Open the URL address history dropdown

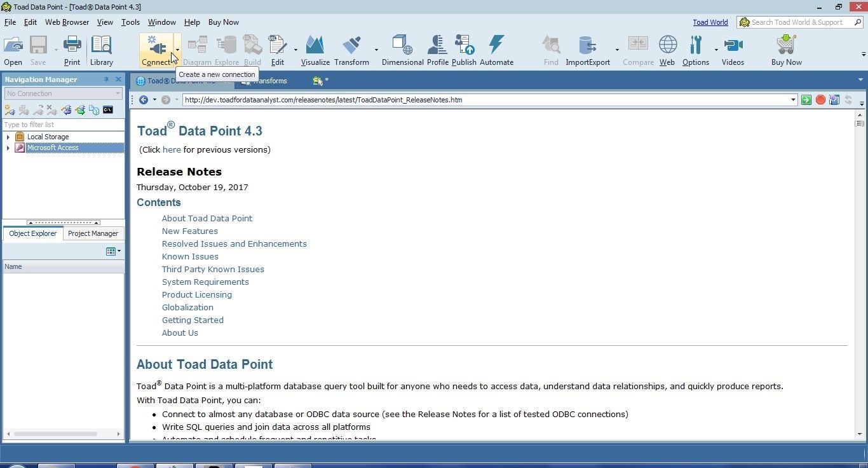793,100
